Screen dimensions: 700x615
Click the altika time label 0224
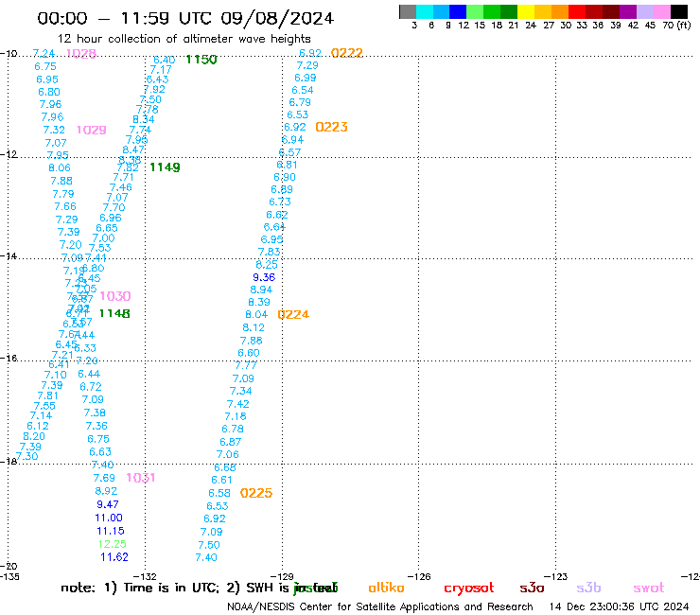tap(293, 315)
